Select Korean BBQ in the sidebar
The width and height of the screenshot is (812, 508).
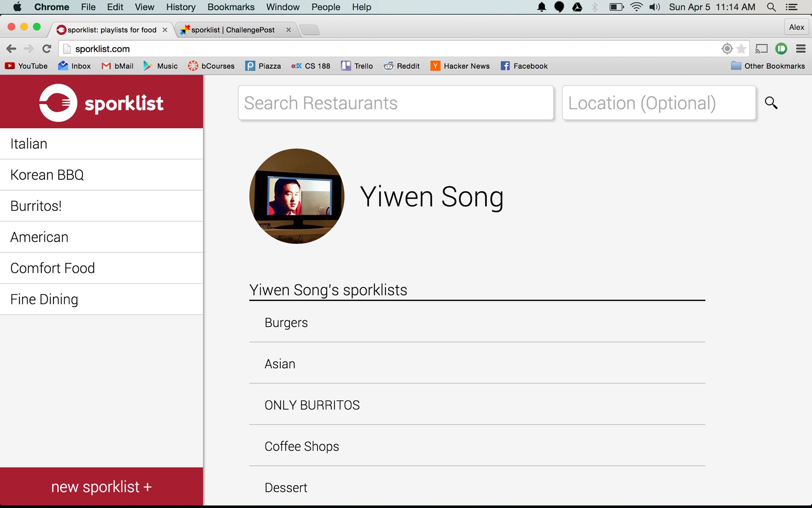pyautogui.click(x=47, y=175)
